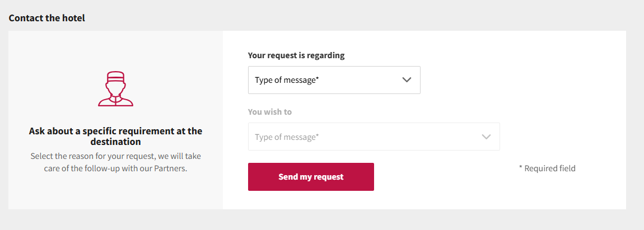The width and height of the screenshot is (644, 230).
Task: Click the cap of the bellhop icon
Action: (x=115, y=77)
